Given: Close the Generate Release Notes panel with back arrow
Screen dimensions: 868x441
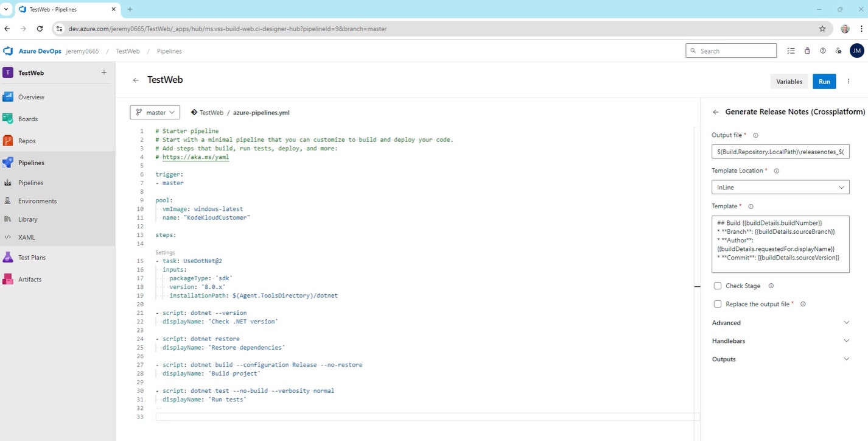Looking at the screenshot, I should tap(716, 112).
